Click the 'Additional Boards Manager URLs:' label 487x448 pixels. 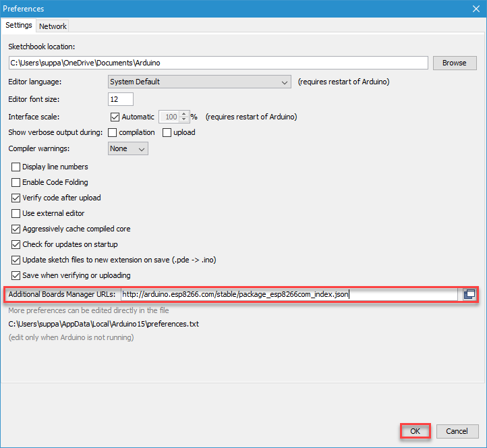pos(62,294)
